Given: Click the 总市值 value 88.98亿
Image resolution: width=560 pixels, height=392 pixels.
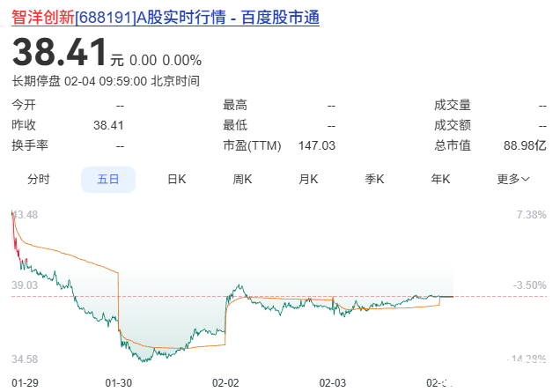Looking at the screenshot, I should [x=525, y=146].
